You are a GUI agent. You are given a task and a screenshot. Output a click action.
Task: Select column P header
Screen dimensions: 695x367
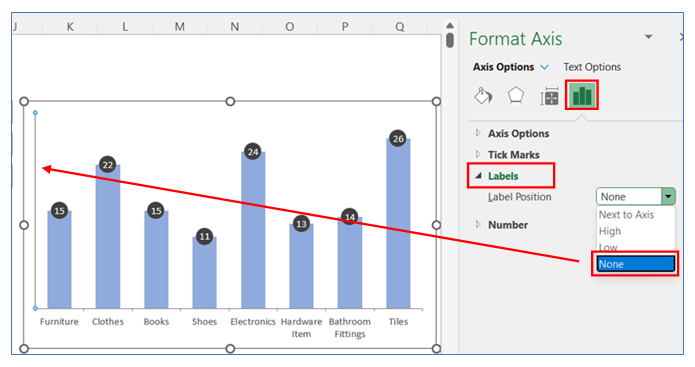[x=345, y=27]
